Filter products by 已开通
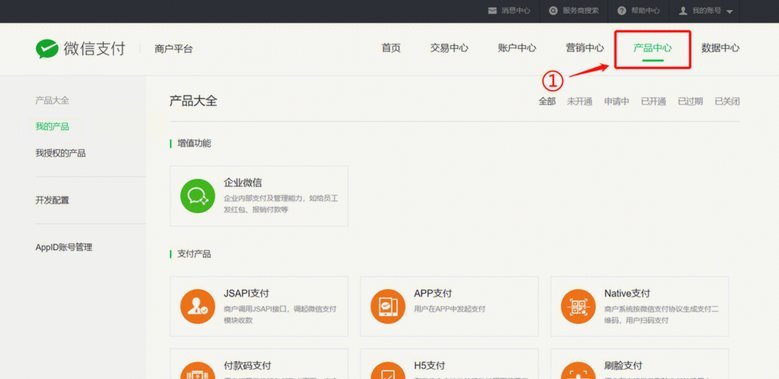The width and height of the screenshot is (779, 379). click(x=653, y=101)
